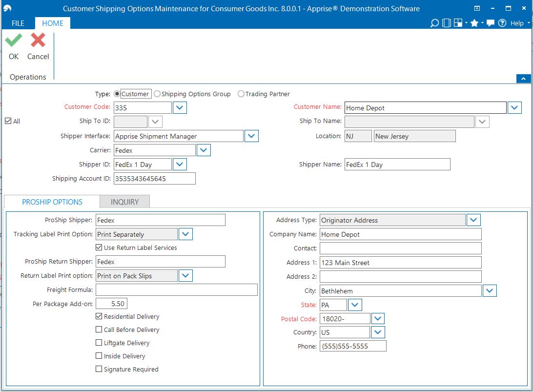
Task: Open the FILE menu tab
Action: click(18, 23)
